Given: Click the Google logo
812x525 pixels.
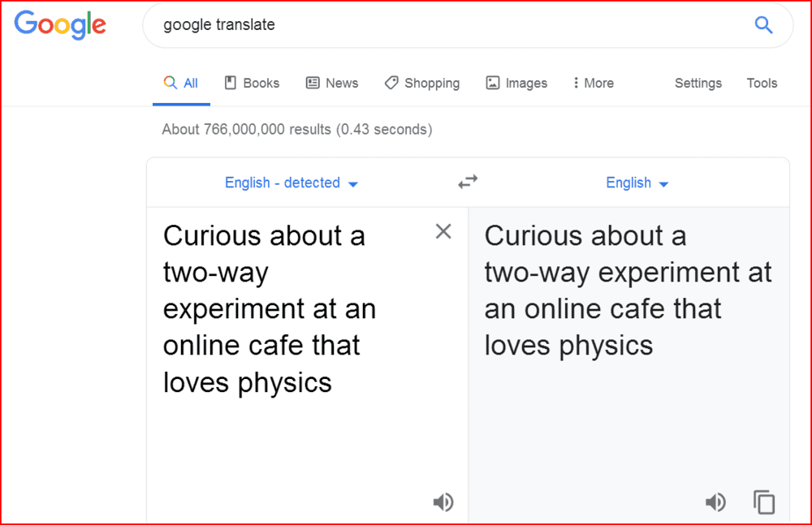Looking at the screenshot, I should 60,25.
